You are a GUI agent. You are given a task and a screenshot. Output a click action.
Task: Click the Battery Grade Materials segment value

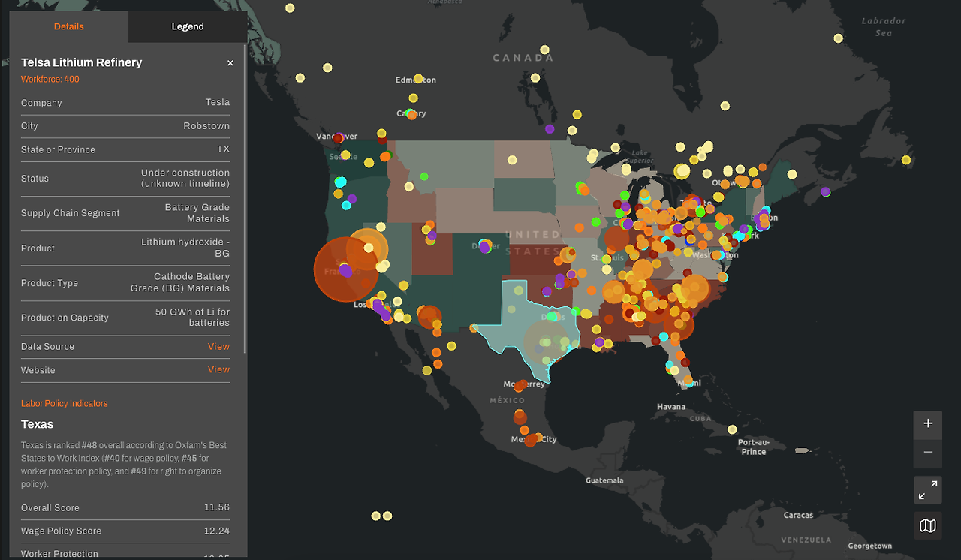(197, 213)
